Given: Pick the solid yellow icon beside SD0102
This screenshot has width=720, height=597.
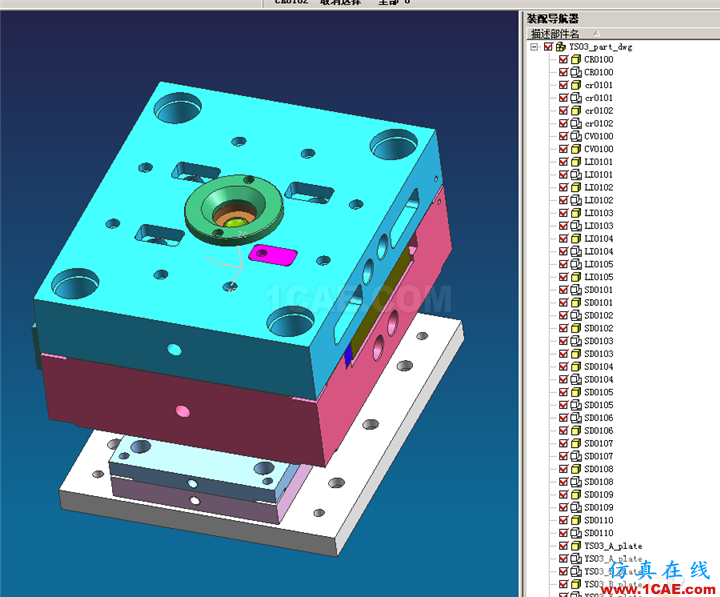Looking at the screenshot, I should coord(576,328).
